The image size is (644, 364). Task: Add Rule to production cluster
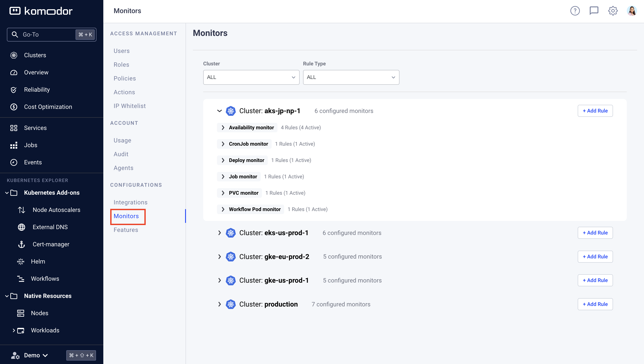click(595, 304)
